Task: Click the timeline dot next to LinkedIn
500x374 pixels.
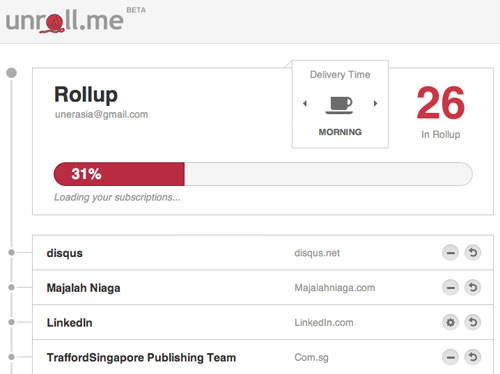Action: pyautogui.click(x=11, y=322)
